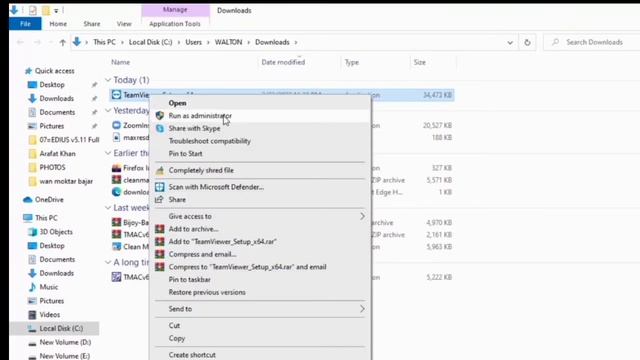Viewport: 640px width, 360px height.
Task: Switch to the Home ribbon tab
Action: tap(58, 24)
